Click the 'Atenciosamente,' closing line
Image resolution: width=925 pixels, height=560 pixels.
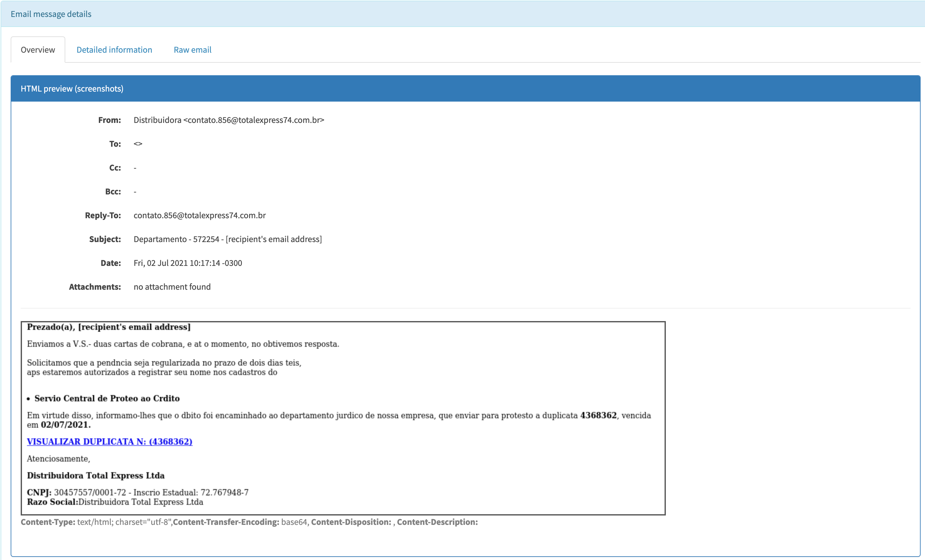pyautogui.click(x=59, y=459)
